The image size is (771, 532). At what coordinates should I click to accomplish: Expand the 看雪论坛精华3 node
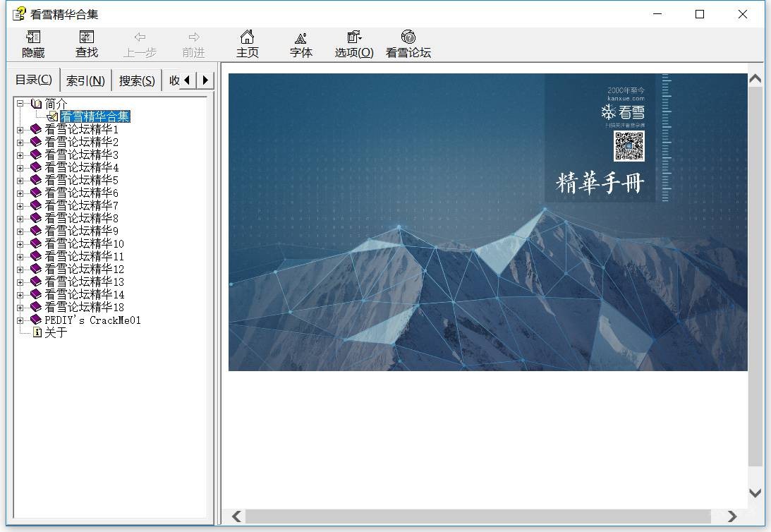(x=20, y=155)
